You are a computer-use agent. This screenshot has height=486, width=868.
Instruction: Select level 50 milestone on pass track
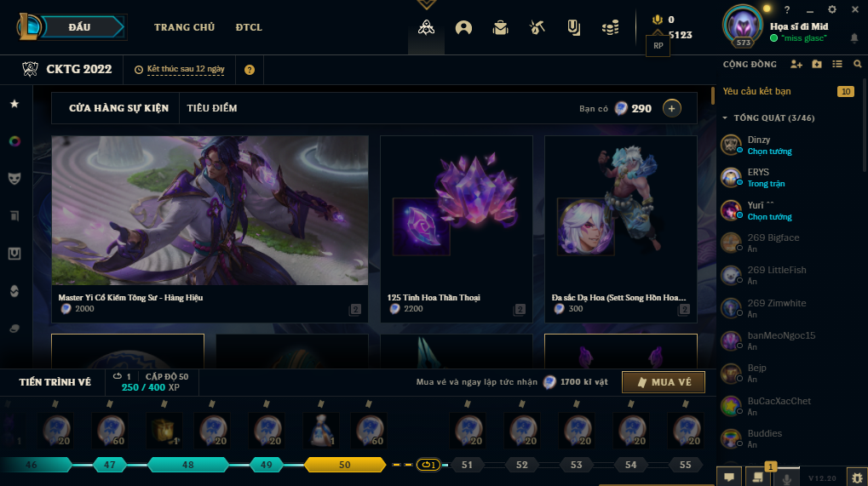pos(345,465)
